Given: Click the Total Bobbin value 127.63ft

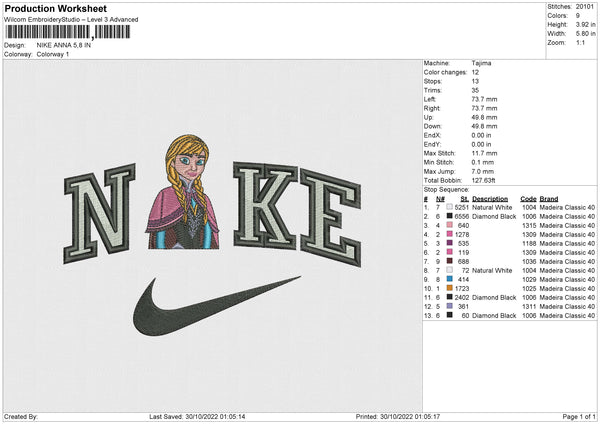Looking at the screenshot, I should pos(483,180).
